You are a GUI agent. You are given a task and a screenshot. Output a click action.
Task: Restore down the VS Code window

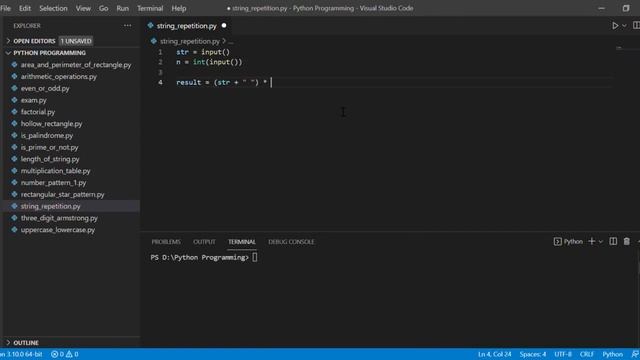click(626, 8)
